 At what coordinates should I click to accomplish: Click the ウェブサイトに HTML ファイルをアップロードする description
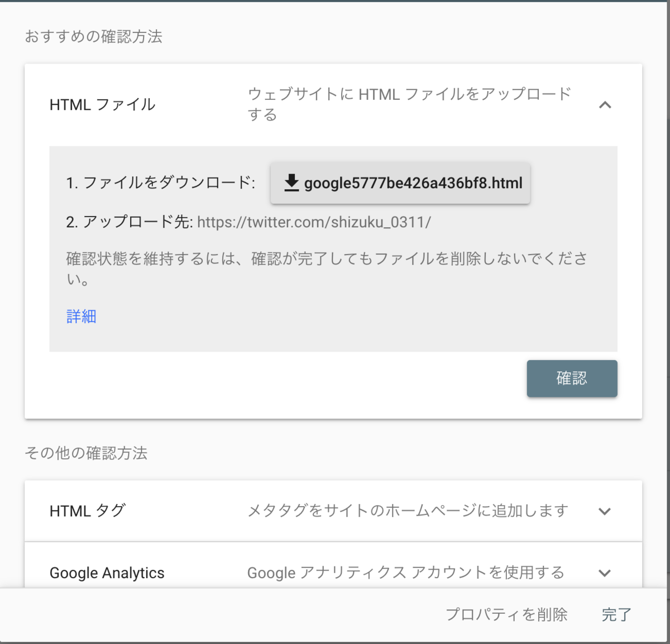pos(409,104)
